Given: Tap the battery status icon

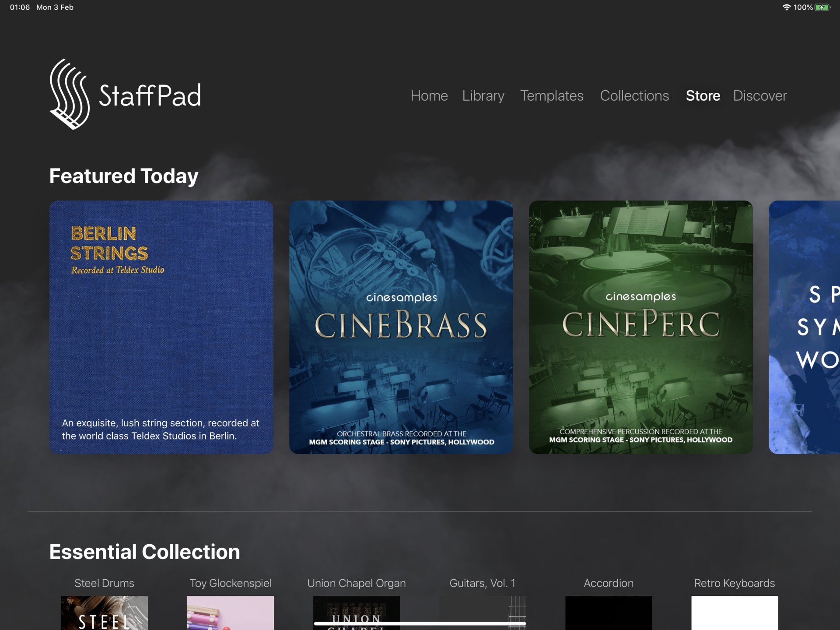Looking at the screenshot, I should (822, 7).
